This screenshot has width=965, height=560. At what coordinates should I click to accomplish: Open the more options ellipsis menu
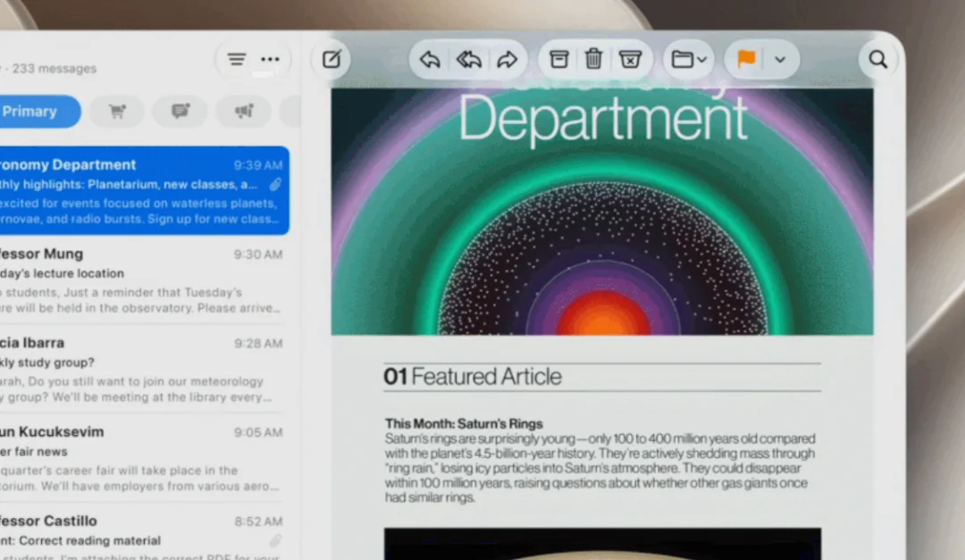click(270, 59)
